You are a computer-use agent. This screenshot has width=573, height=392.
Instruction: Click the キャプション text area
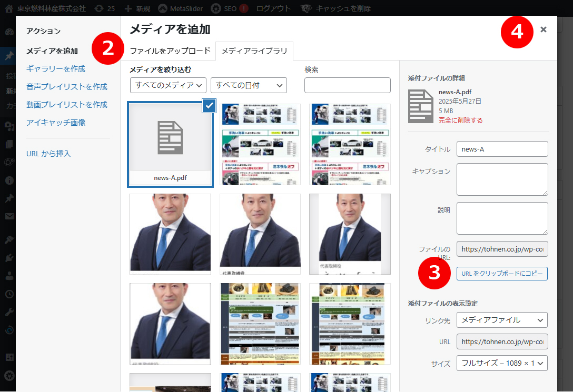coord(502,179)
